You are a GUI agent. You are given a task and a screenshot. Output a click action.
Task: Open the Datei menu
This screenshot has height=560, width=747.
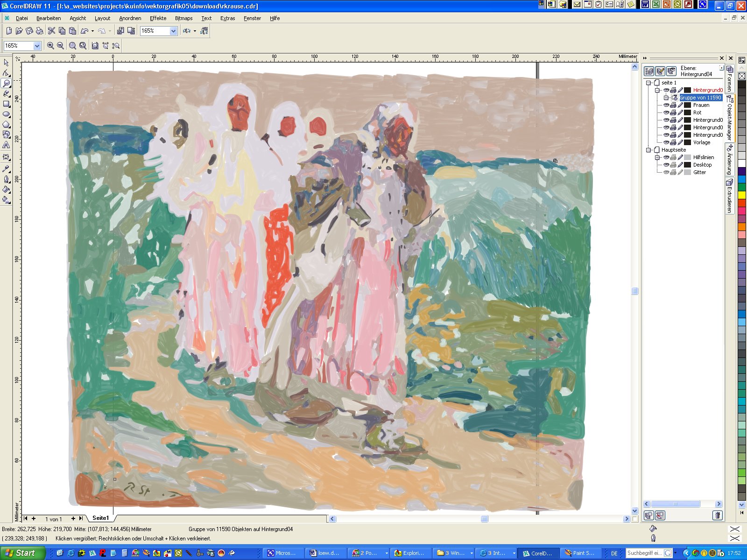(x=22, y=18)
